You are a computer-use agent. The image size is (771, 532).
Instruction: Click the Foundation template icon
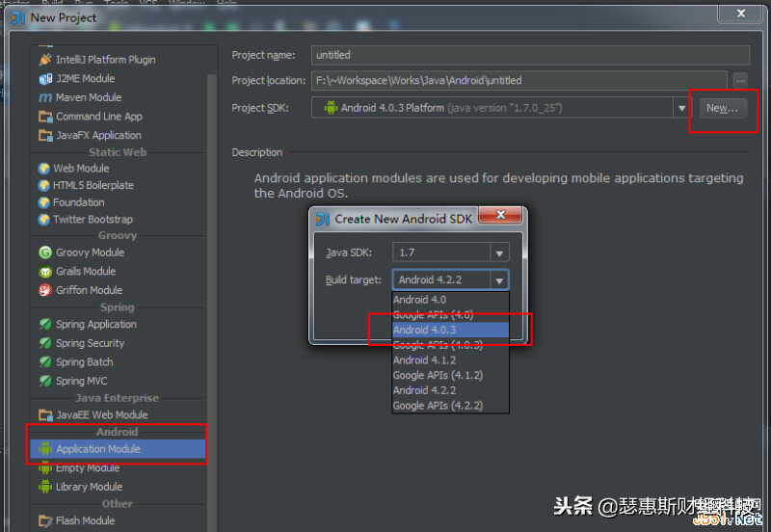point(44,202)
